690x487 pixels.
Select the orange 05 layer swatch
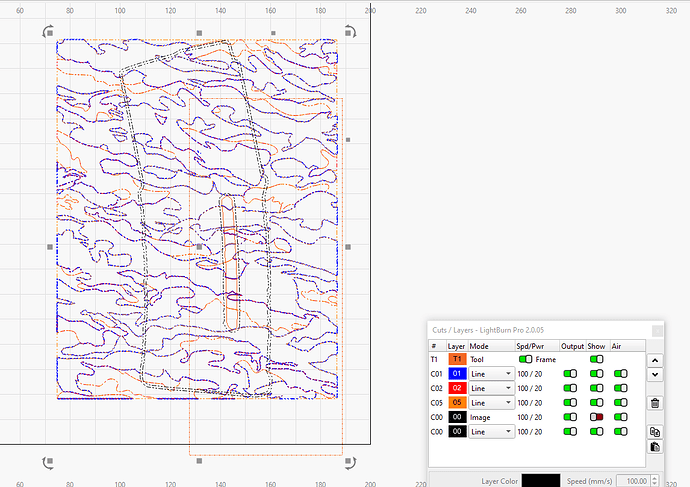coord(457,403)
